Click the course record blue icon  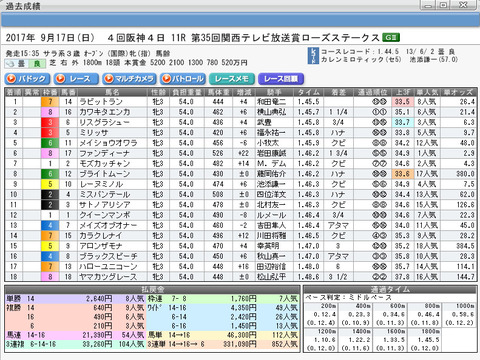313,56
